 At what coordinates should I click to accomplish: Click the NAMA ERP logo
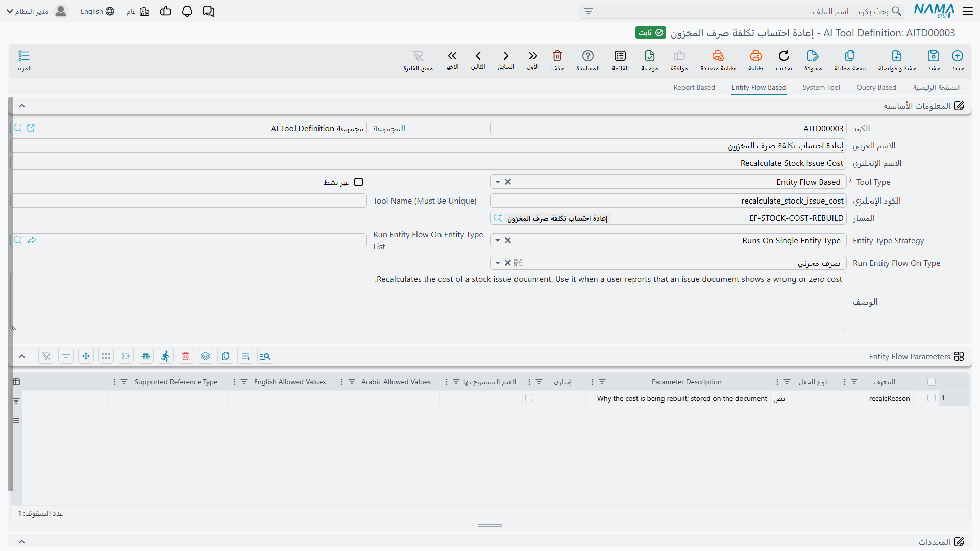click(x=934, y=11)
